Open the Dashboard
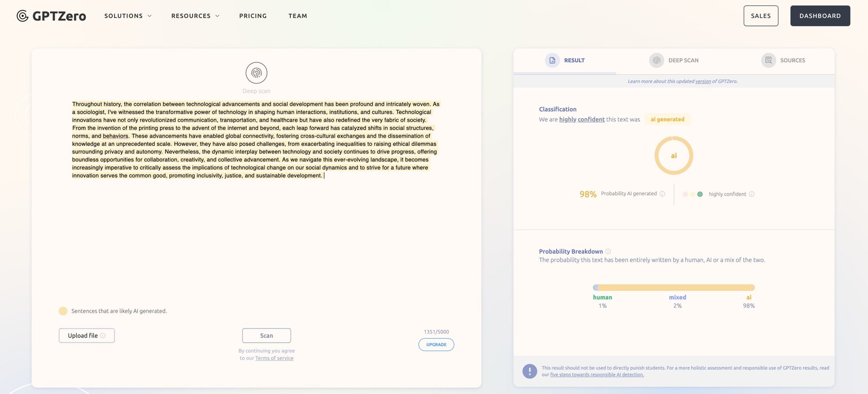 (x=820, y=16)
